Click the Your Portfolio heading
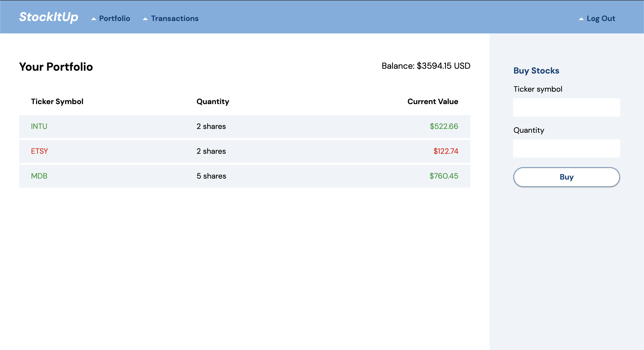 click(56, 67)
